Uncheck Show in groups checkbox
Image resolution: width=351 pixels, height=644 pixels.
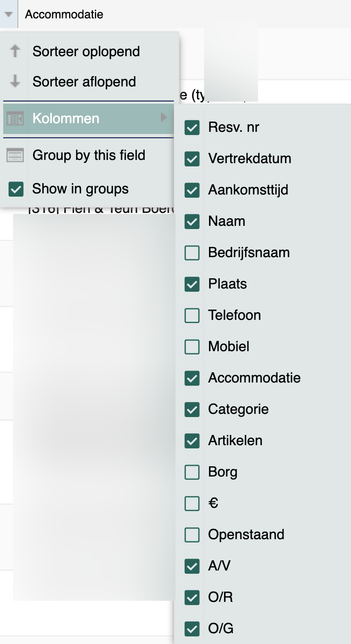tap(16, 189)
